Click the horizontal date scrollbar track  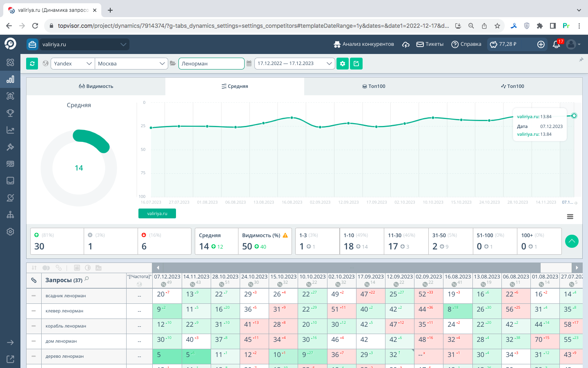point(352,268)
